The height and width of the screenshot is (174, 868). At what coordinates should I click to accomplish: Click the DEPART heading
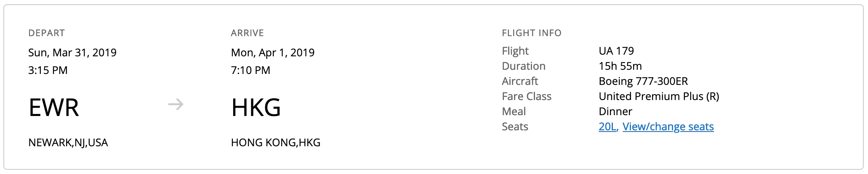click(x=47, y=33)
